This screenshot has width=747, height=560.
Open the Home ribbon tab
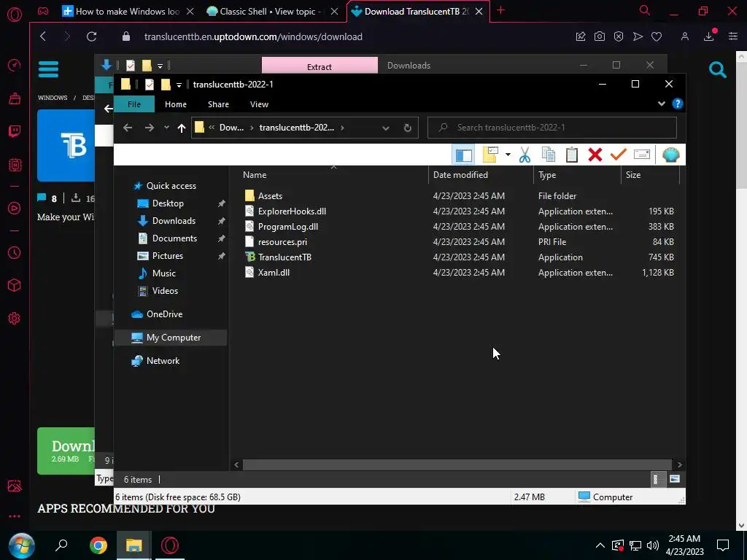coord(176,104)
